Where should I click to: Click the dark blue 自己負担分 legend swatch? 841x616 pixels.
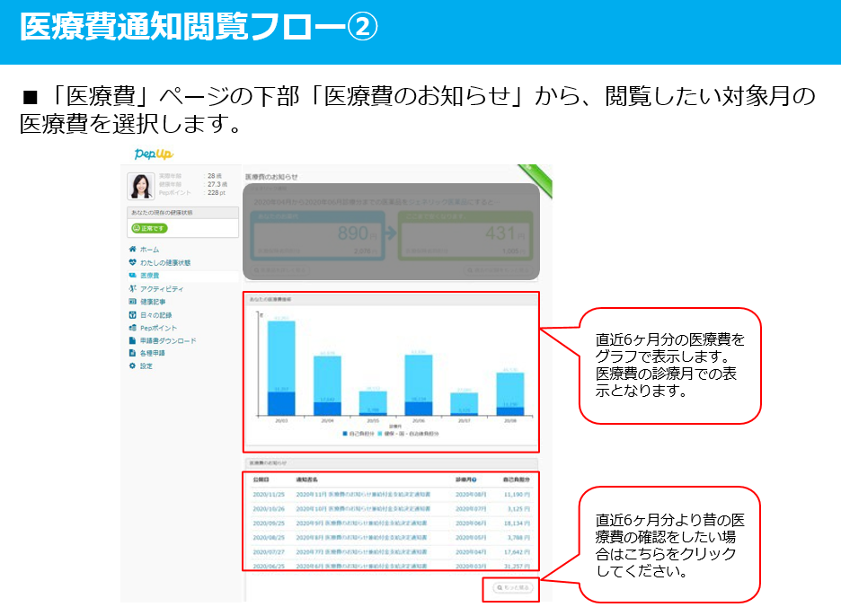[x=345, y=434]
